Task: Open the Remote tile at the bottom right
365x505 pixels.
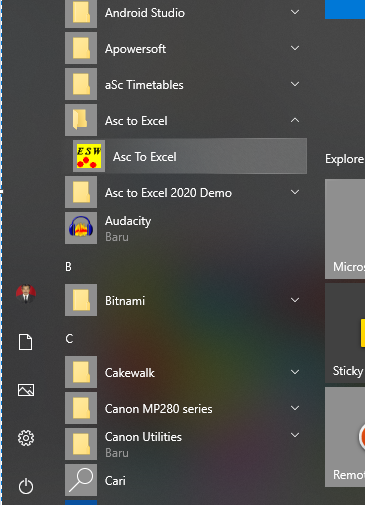Action: point(345,437)
